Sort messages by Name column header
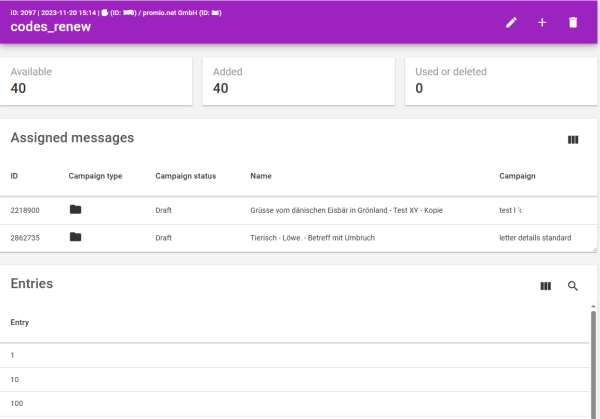The width and height of the screenshot is (600, 419). (x=261, y=176)
